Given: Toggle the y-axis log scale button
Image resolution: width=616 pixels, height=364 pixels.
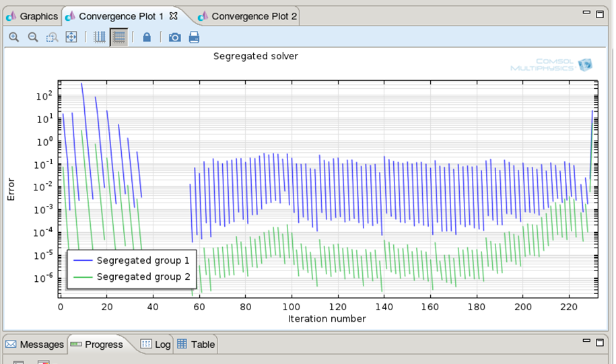Looking at the screenshot, I should [118, 38].
